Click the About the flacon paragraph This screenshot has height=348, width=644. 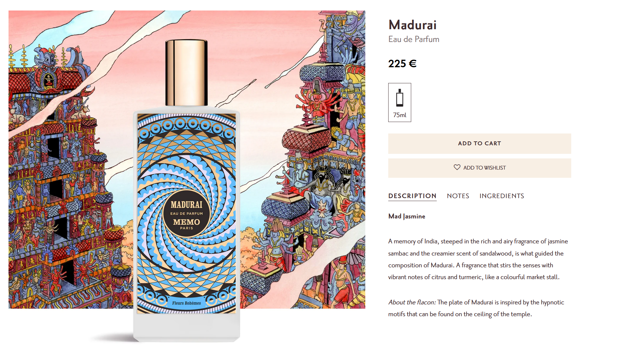pyautogui.click(x=476, y=308)
